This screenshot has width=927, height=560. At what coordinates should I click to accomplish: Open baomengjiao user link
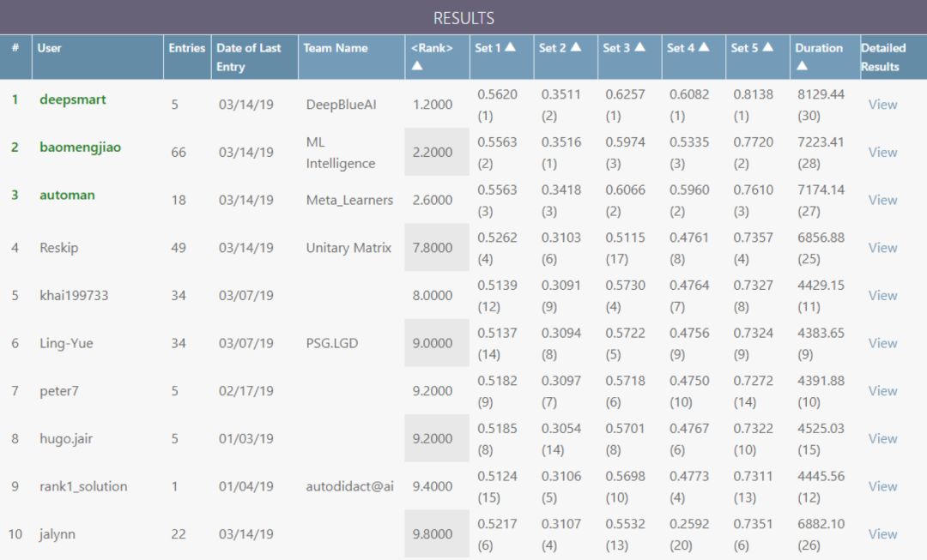[80, 148]
